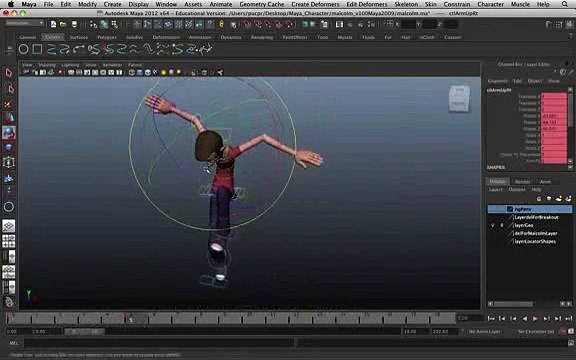Toggle wireframe shading cube in panel toolbar
The width and height of the screenshot is (576, 360).
tap(132, 72)
